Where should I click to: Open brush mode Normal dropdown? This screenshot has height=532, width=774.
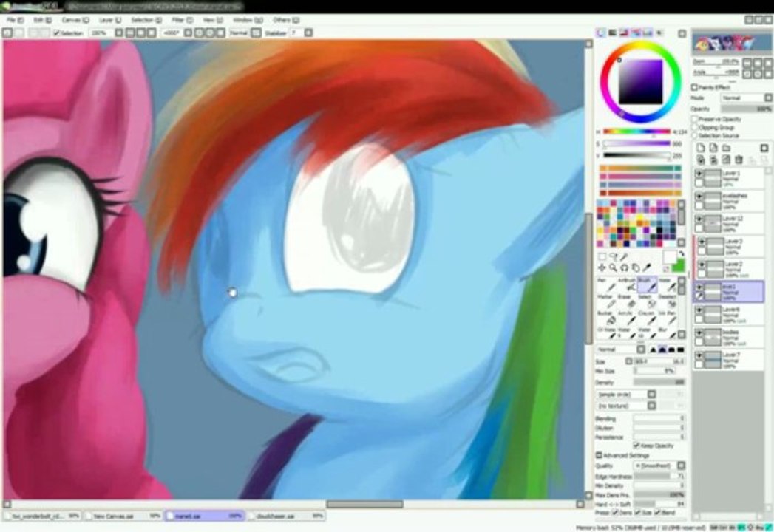621,349
